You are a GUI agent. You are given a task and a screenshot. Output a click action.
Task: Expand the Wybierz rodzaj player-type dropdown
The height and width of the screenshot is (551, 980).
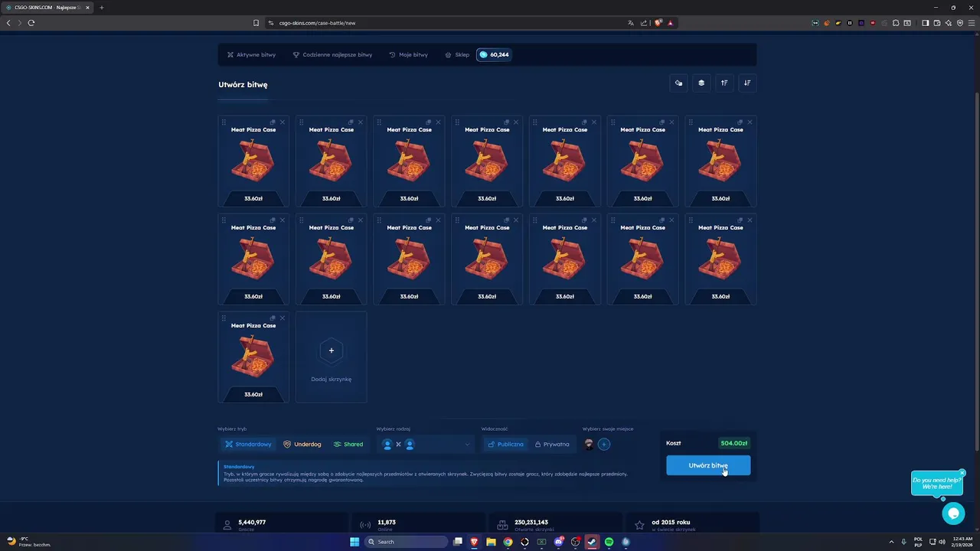click(x=426, y=445)
